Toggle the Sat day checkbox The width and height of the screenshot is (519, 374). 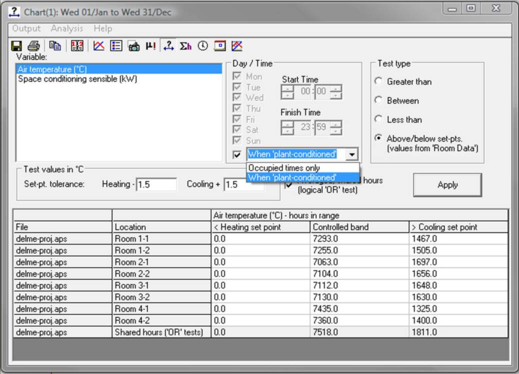coord(237,130)
